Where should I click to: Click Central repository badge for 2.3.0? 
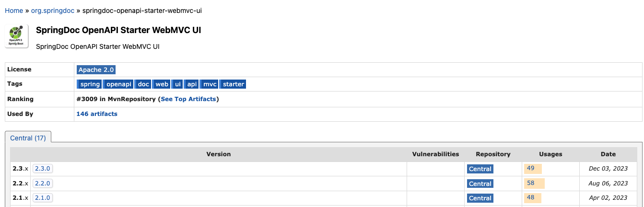[x=480, y=169]
